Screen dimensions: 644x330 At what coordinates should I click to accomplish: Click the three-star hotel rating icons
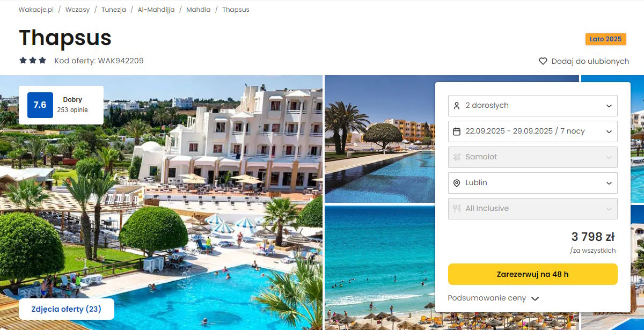(x=33, y=61)
